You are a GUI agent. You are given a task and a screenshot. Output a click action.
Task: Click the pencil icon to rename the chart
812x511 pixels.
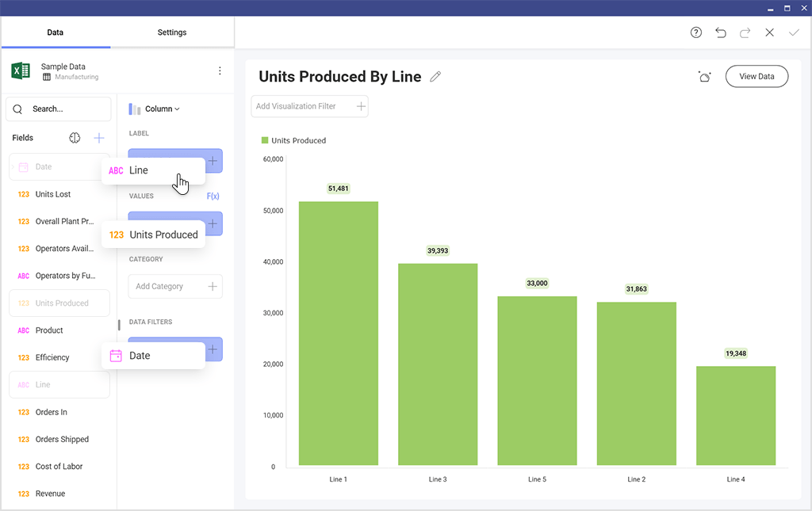tap(435, 76)
